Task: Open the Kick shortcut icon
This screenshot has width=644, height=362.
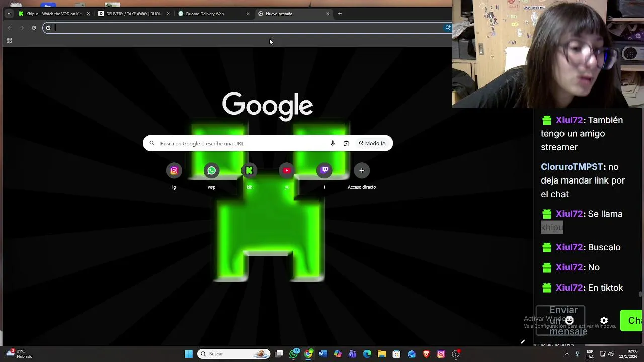Action: [249, 171]
